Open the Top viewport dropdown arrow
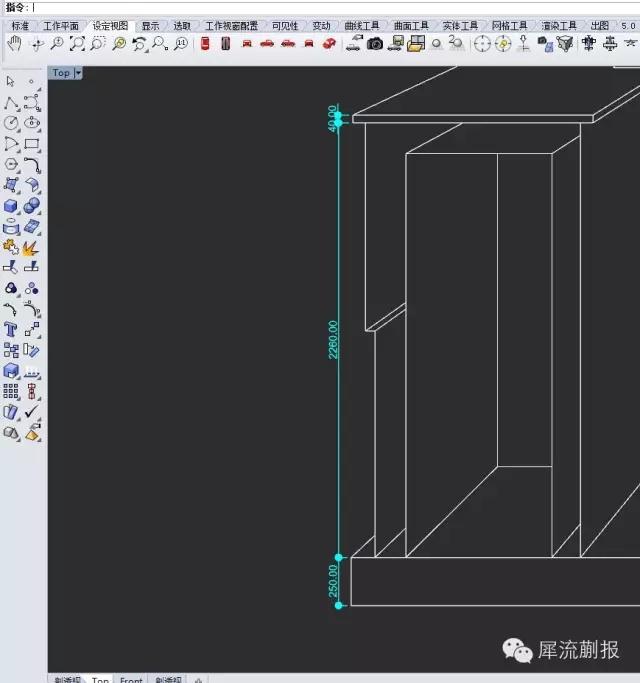640x683 pixels. point(78,73)
